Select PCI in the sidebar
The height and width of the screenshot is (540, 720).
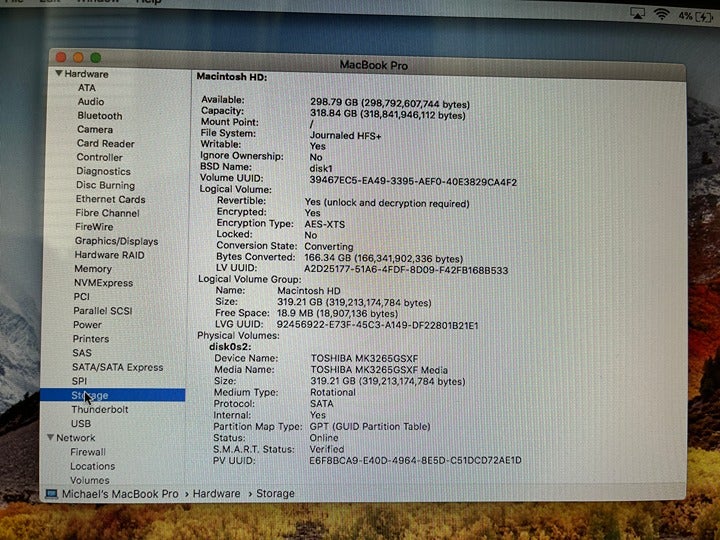point(81,297)
